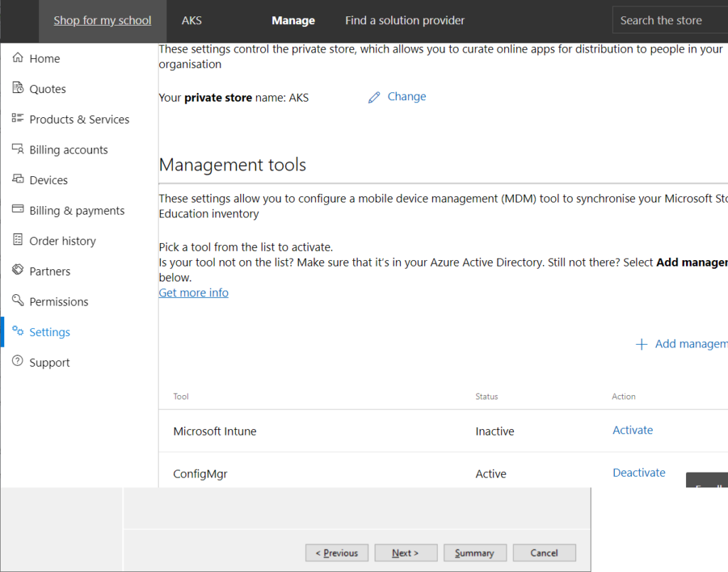The image size is (728, 572).
Task: Open the Devices sidebar icon
Action: [18, 180]
